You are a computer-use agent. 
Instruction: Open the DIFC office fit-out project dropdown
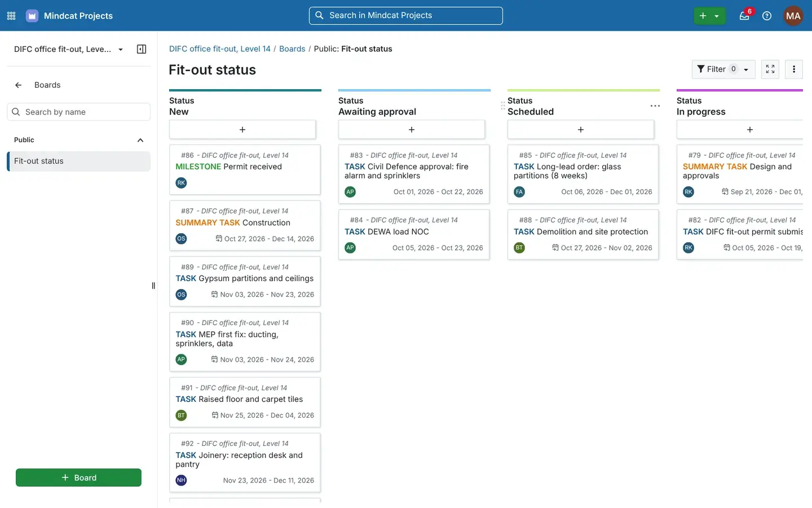[x=68, y=49]
